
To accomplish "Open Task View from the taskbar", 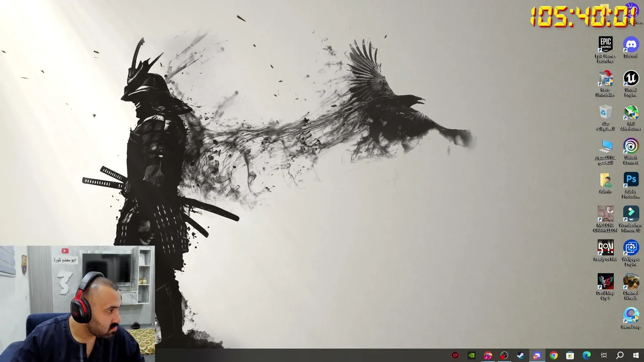I will [603, 355].
